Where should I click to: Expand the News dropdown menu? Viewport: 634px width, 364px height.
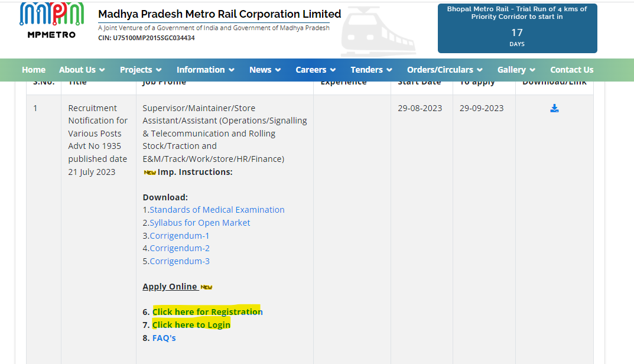click(x=265, y=70)
